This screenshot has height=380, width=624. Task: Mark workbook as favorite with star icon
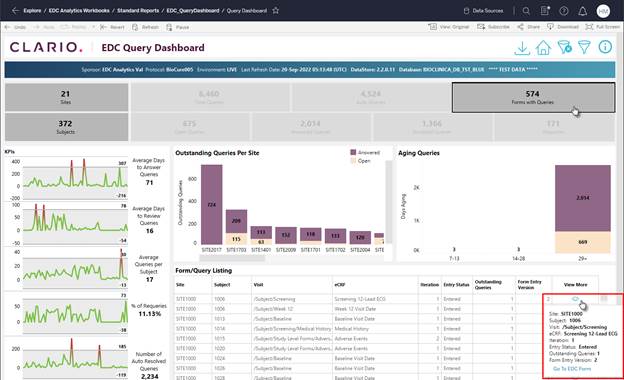275,11
